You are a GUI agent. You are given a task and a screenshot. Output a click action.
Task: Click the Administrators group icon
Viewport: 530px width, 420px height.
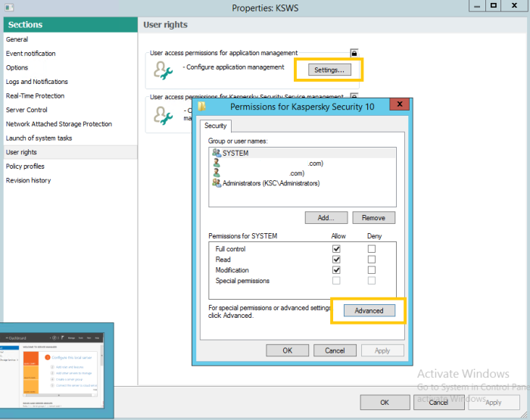tap(217, 183)
